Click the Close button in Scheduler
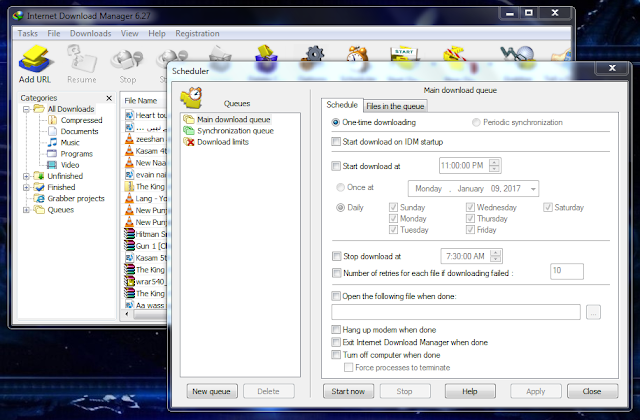The width and height of the screenshot is (640, 420). pyautogui.click(x=592, y=391)
